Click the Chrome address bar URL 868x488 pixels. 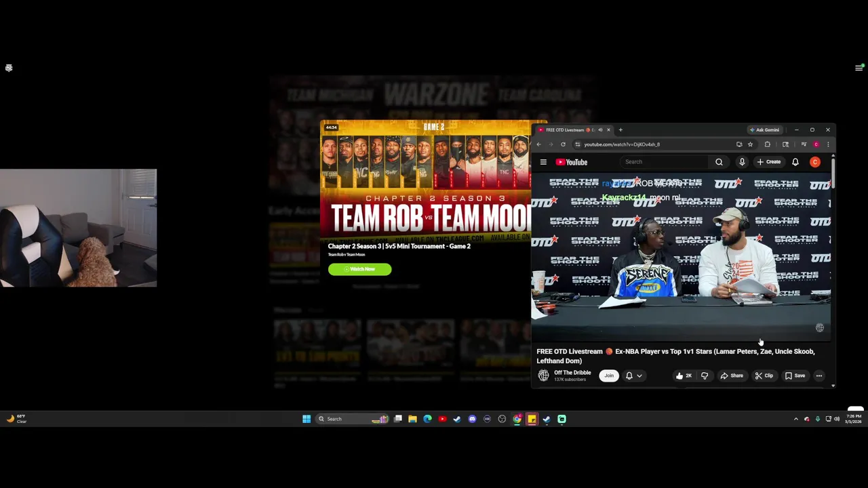click(622, 144)
